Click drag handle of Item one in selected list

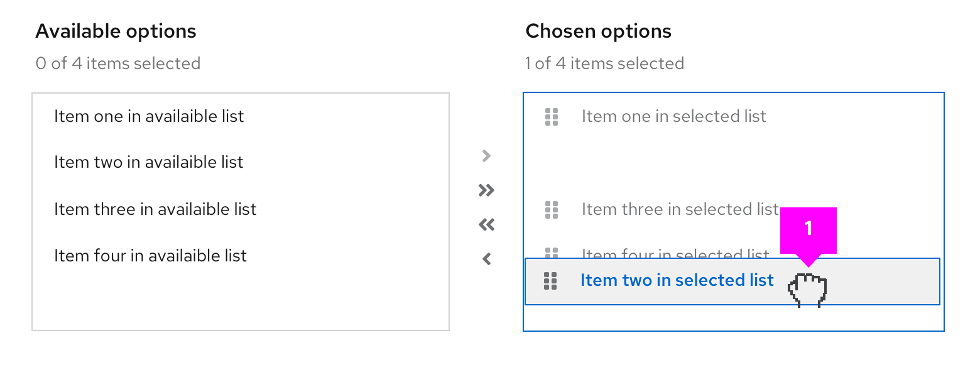point(552,117)
